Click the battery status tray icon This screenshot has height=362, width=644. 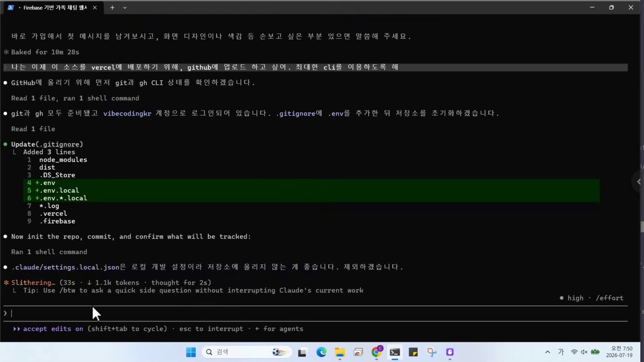pos(595,352)
